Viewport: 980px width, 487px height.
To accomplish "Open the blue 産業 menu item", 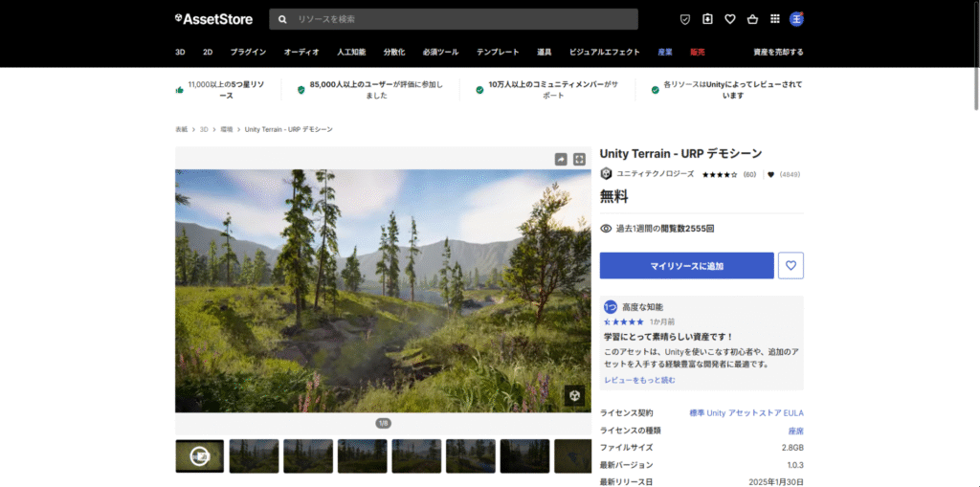I will coord(665,53).
